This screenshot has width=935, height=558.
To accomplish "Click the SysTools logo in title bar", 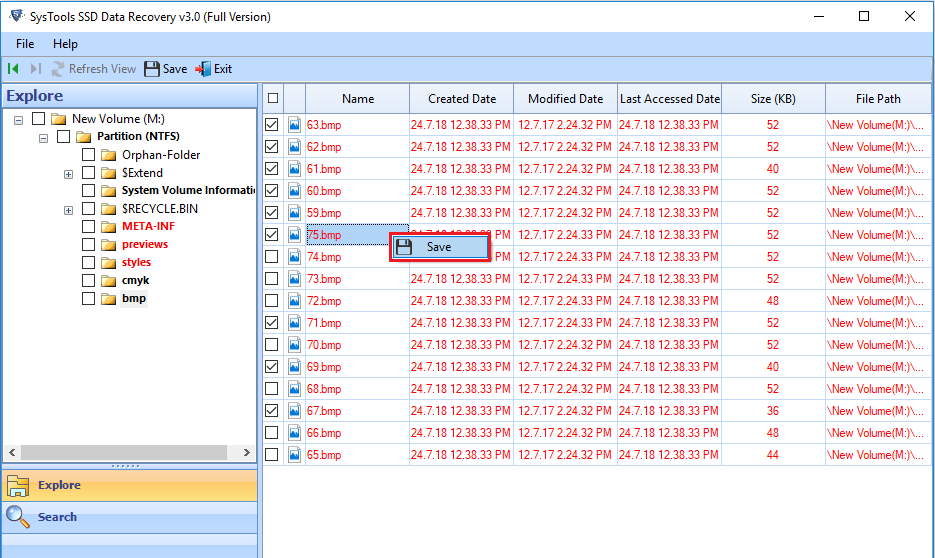I will coord(16,16).
